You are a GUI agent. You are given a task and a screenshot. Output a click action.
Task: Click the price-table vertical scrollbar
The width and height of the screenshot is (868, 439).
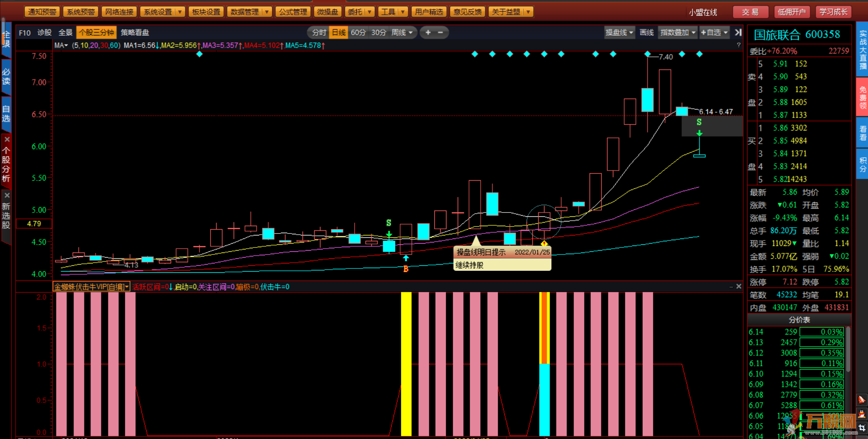848,350
